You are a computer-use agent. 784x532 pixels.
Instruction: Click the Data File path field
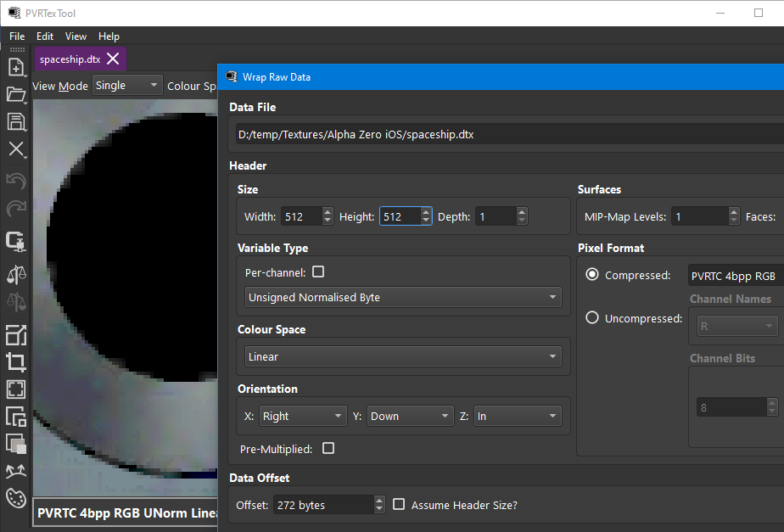[x=507, y=134]
